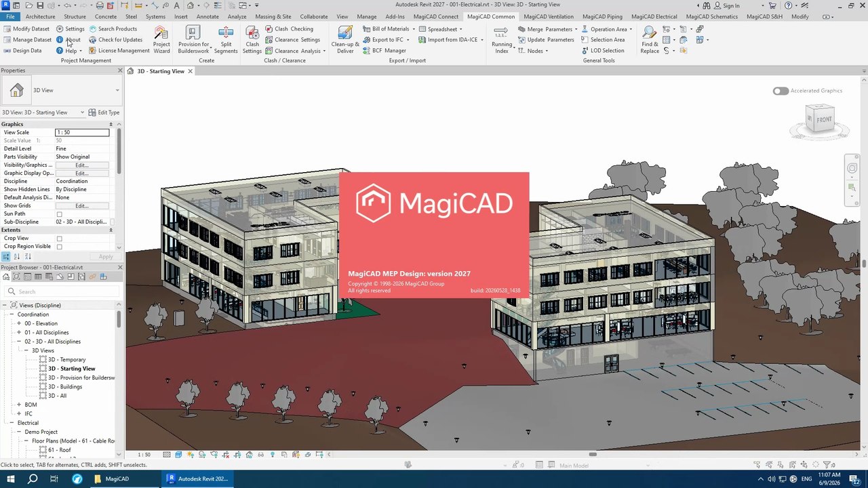Click Sign In link

coord(727,5)
